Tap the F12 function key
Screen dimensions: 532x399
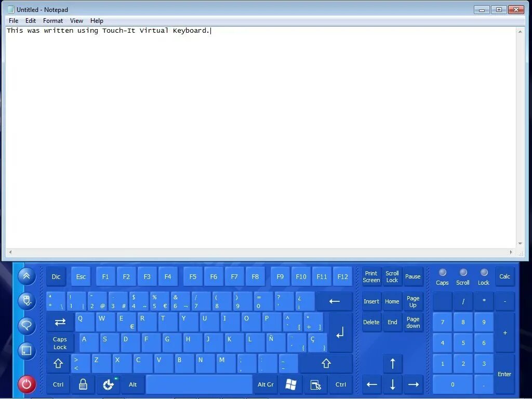(343, 276)
